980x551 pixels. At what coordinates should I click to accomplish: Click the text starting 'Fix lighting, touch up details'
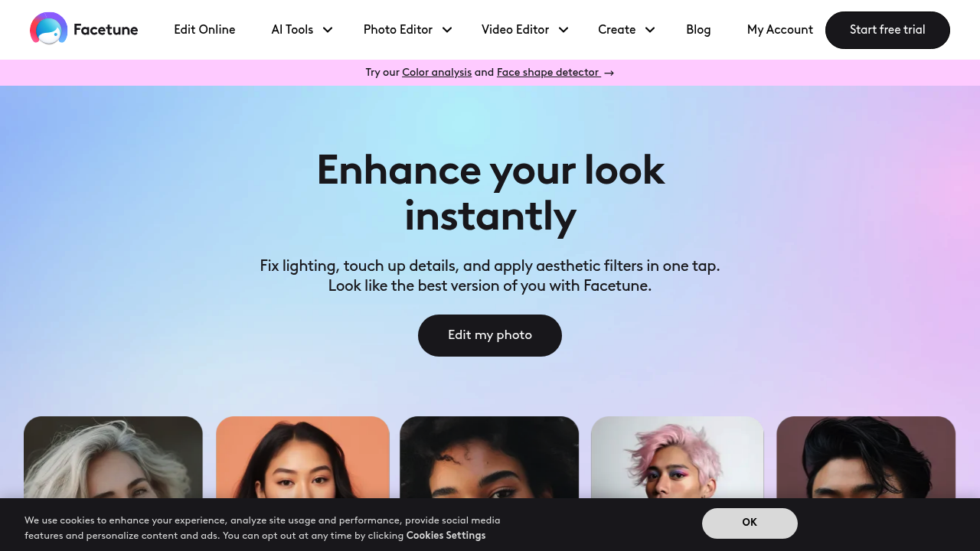490,275
